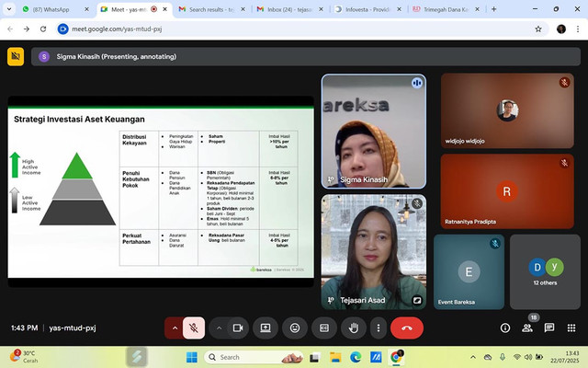Viewport: 588px width, 368px height.
Task: Click the site information icon in address bar
Action: click(63, 29)
